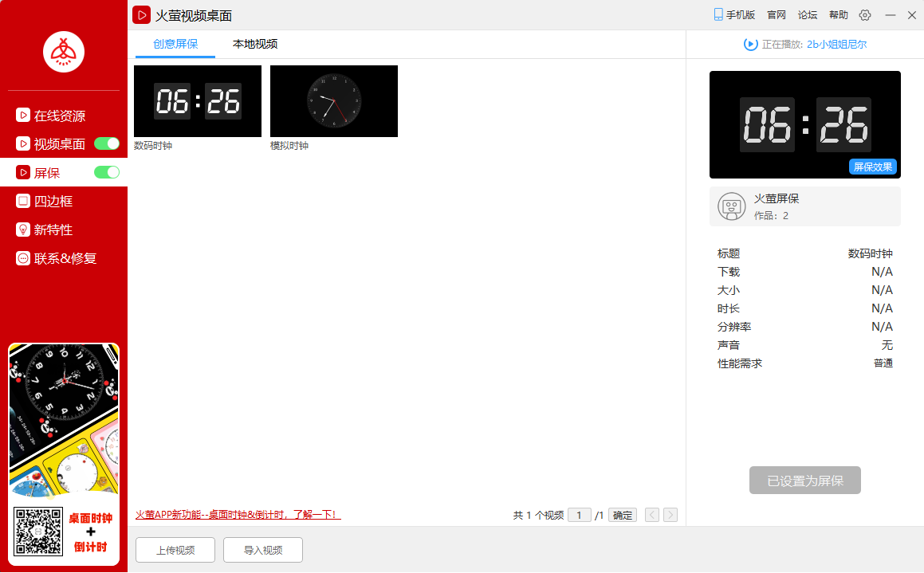Click the page number input field
Viewport: 924px width, 573px height.
(580, 515)
